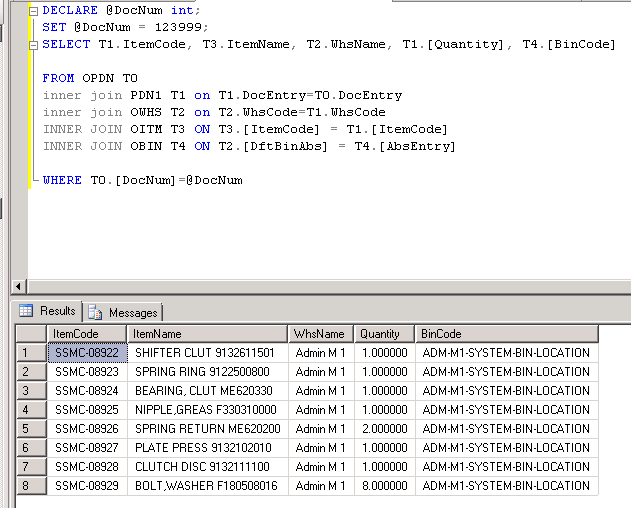Select row header 4
This screenshot has width=631, height=508.
[x=31, y=410]
